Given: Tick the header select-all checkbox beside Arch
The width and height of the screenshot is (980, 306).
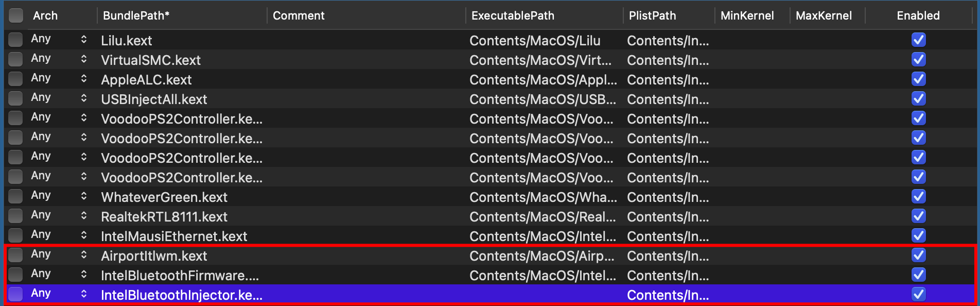Looking at the screenshot, I should coord(16,15).
